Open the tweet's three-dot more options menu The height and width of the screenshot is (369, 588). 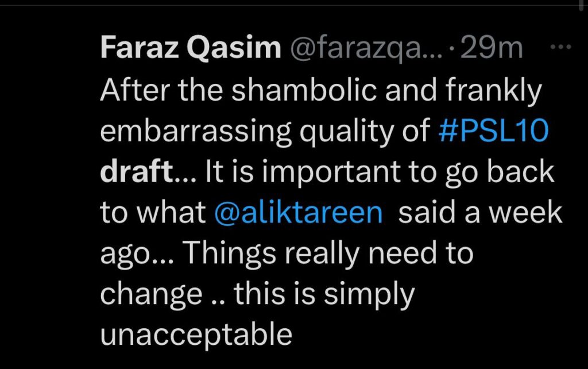coord(558,49)
